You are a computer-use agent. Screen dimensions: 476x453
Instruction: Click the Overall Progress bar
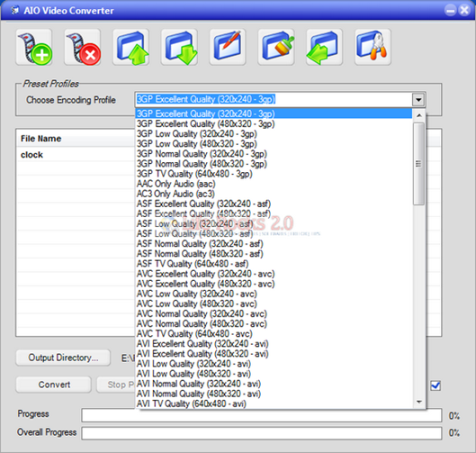(x=261, y=433)
